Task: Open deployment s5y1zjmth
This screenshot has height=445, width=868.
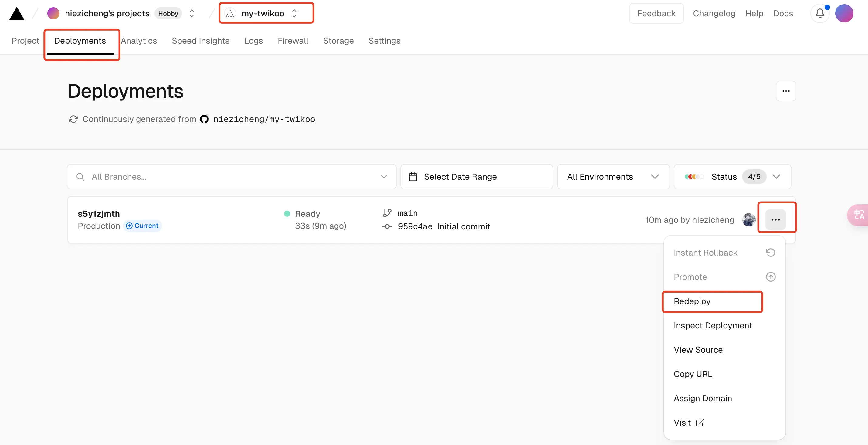Action: tap(99, 214)
